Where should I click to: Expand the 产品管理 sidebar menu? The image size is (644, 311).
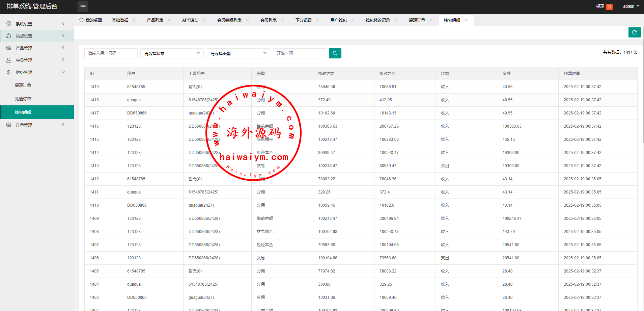click(63, 48)
